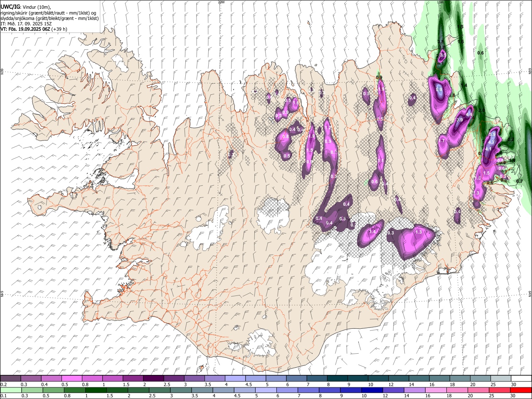Click the 'IT: Mið. 17. 09. 2025 15Z' line
Screen dimensions: 532x399
[x=26, y=24]
